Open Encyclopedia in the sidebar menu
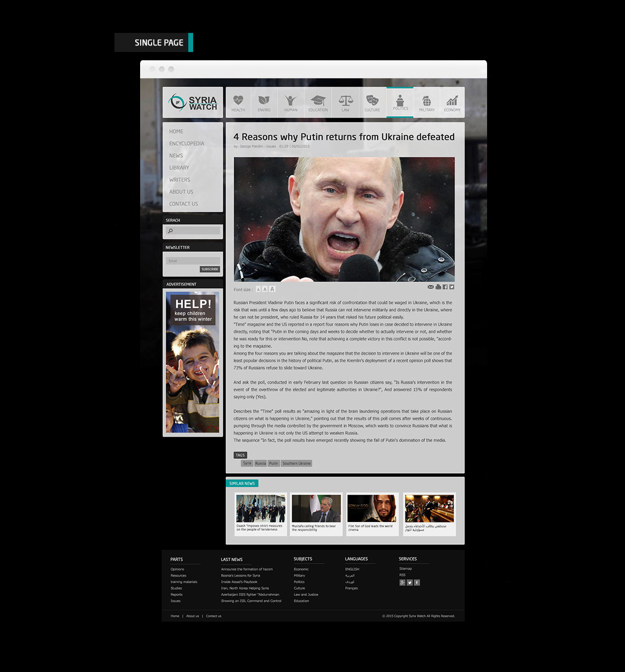Image resolution: width=625 pixels, height=672 pixels. pos(187,143)
